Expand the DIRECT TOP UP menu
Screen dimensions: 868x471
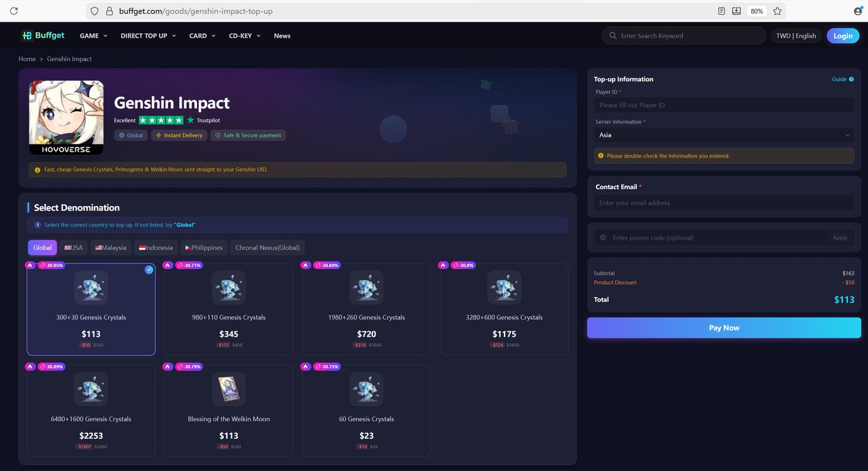click(x=148, y=36)
